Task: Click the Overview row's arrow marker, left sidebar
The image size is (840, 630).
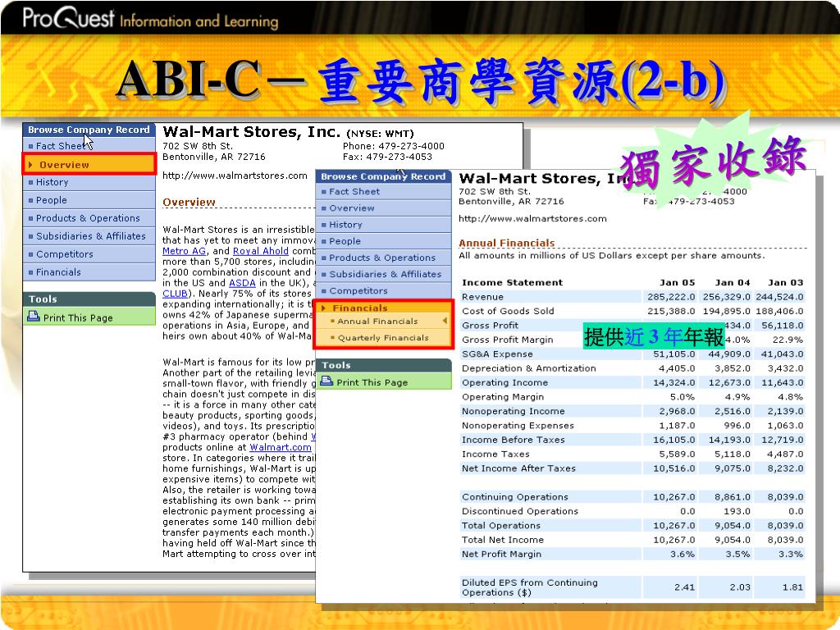Action: coord(30,165)
